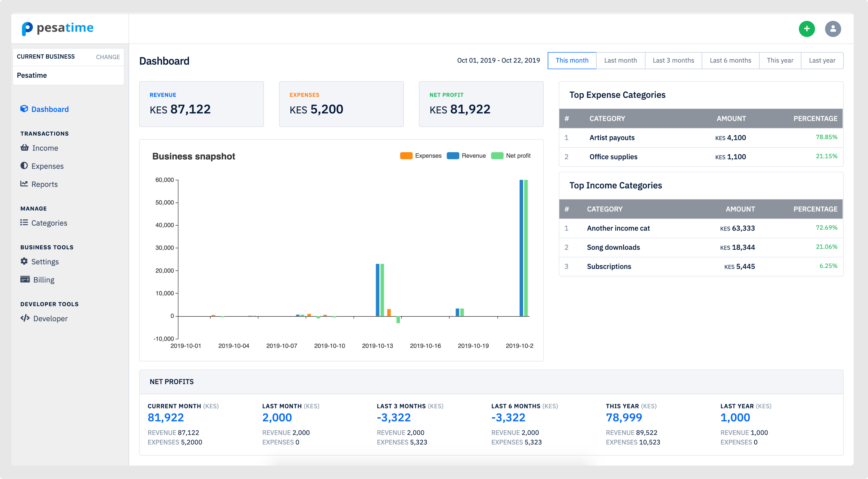
Task: Click the tallest blue revenue bar
Action: tap(521, 248)
